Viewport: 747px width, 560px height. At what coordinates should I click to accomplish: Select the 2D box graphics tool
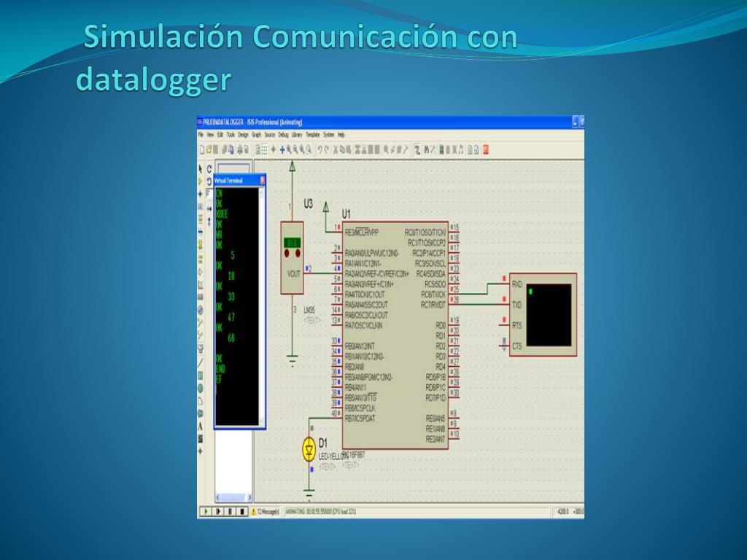(201, 376)
